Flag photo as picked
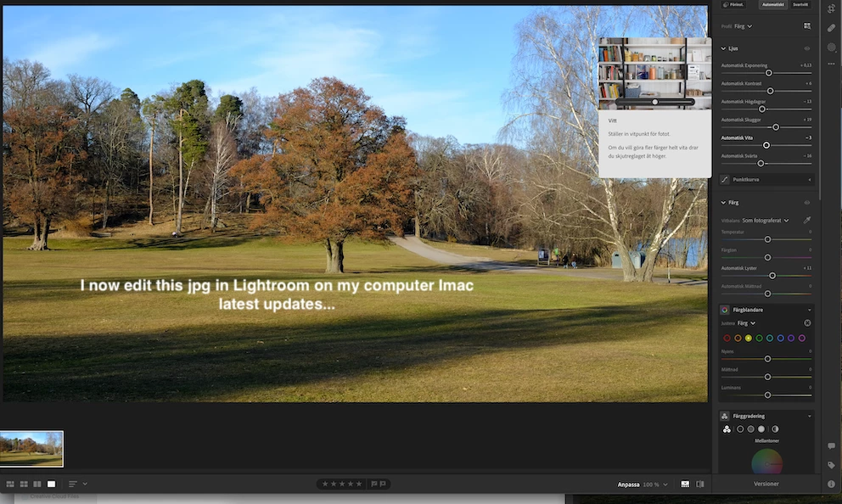 [x=374, y=484]
